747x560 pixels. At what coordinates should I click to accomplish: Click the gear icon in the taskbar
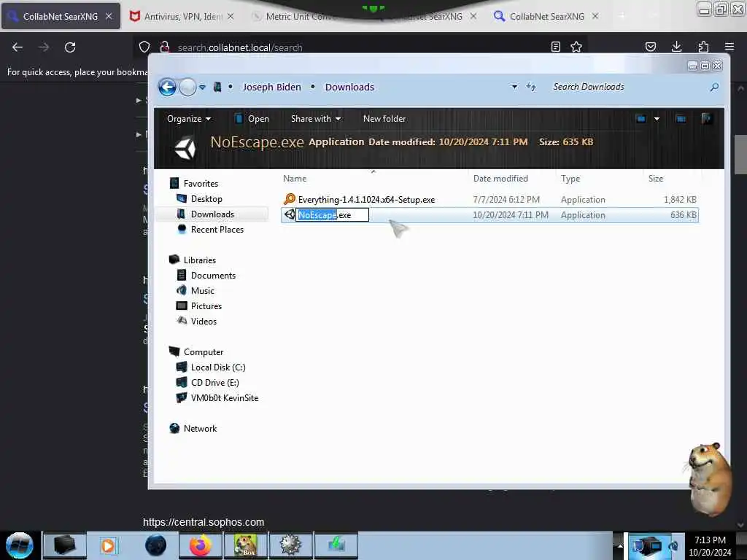click(290, 545)
